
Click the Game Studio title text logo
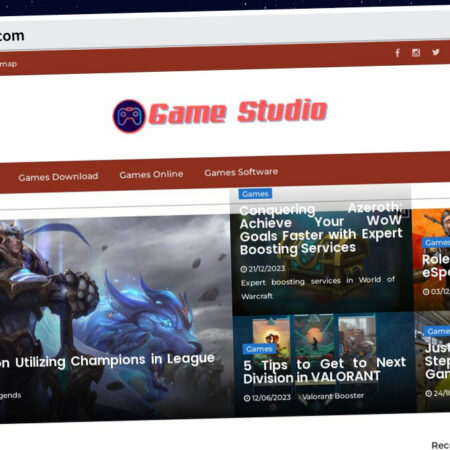click(x=238, y=112)
